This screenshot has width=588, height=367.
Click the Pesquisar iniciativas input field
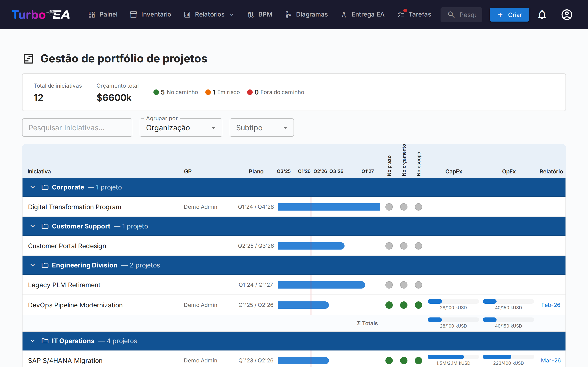point(77,128)
